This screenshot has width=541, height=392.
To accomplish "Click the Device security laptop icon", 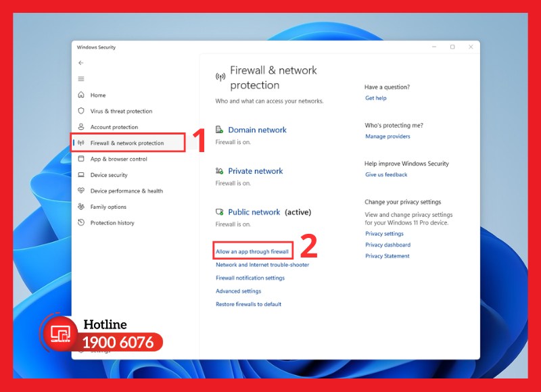I will [81, 175].
